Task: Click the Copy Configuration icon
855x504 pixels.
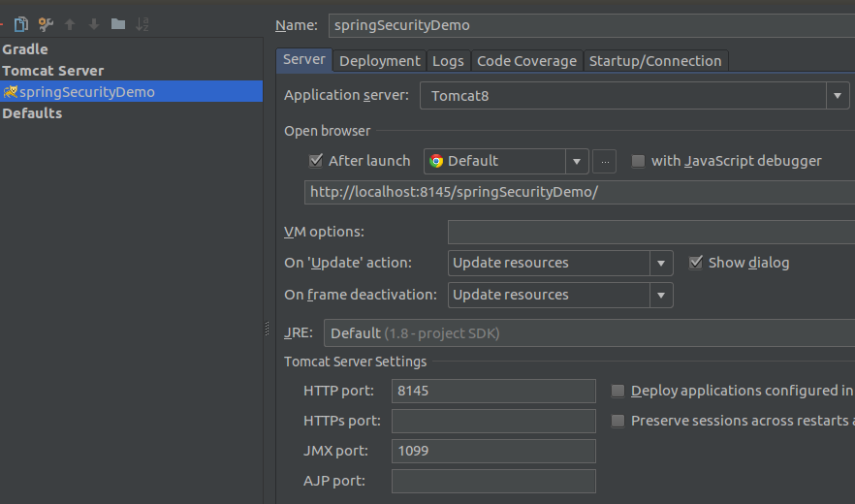Action: [x=20, y=24]
